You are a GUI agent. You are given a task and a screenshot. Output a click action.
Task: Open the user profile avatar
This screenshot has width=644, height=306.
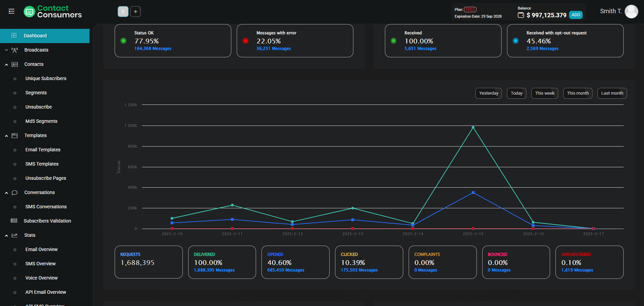click(631, 12)
